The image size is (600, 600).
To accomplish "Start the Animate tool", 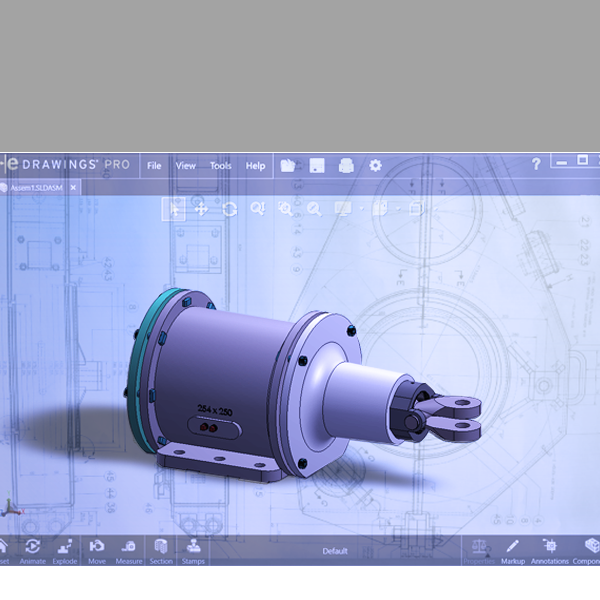I will (32, 551).
